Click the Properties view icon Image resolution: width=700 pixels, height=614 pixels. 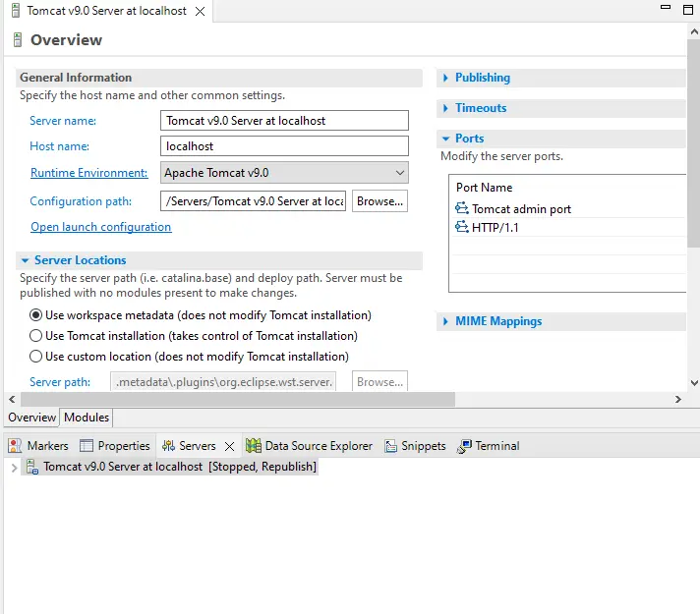point(86,445)
